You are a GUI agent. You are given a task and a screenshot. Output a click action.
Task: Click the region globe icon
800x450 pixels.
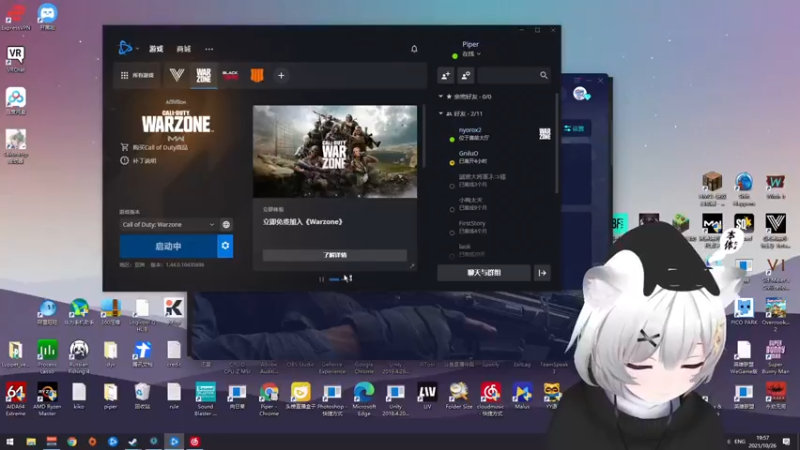[226, 224]
